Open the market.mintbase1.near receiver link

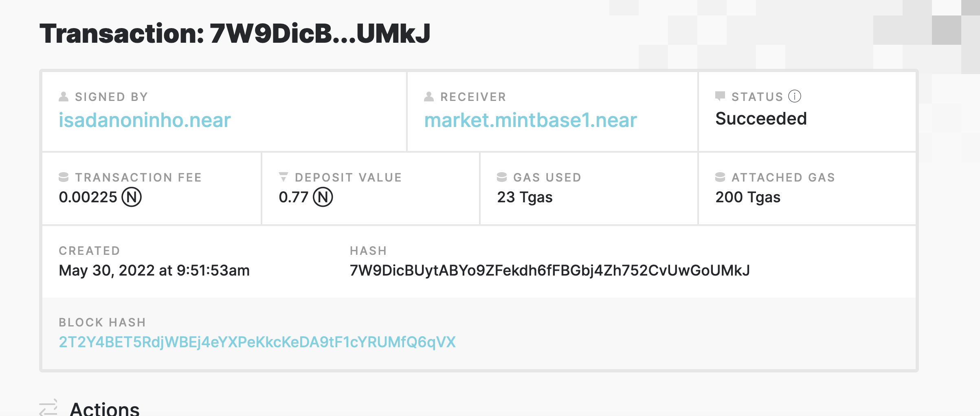pyautogui.click(x=530, y=120)
